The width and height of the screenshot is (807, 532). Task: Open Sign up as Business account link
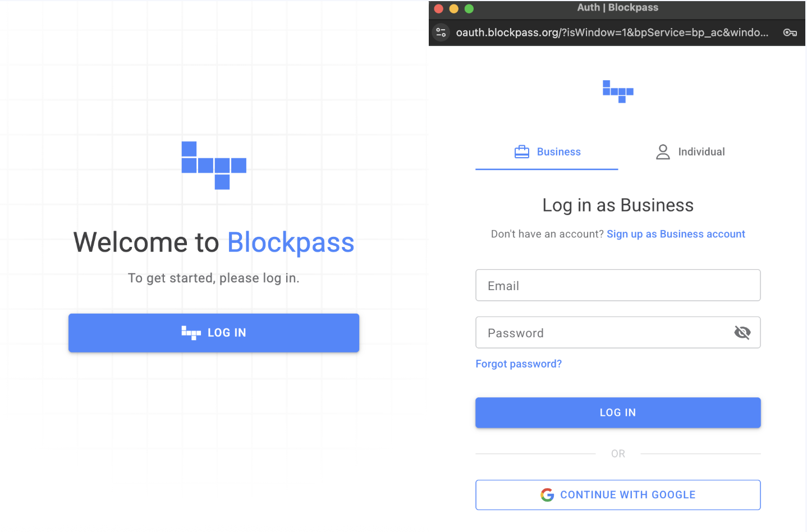(676, 234)
